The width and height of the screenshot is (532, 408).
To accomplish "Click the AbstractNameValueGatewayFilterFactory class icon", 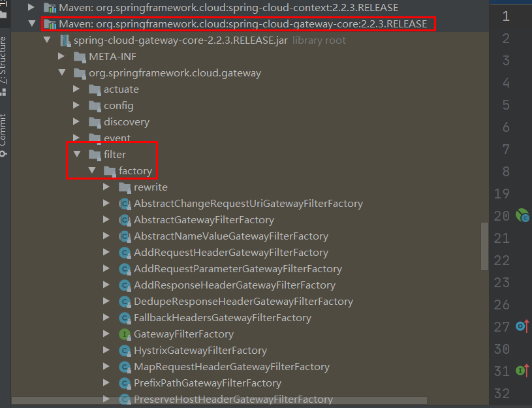I will (125, 236).
